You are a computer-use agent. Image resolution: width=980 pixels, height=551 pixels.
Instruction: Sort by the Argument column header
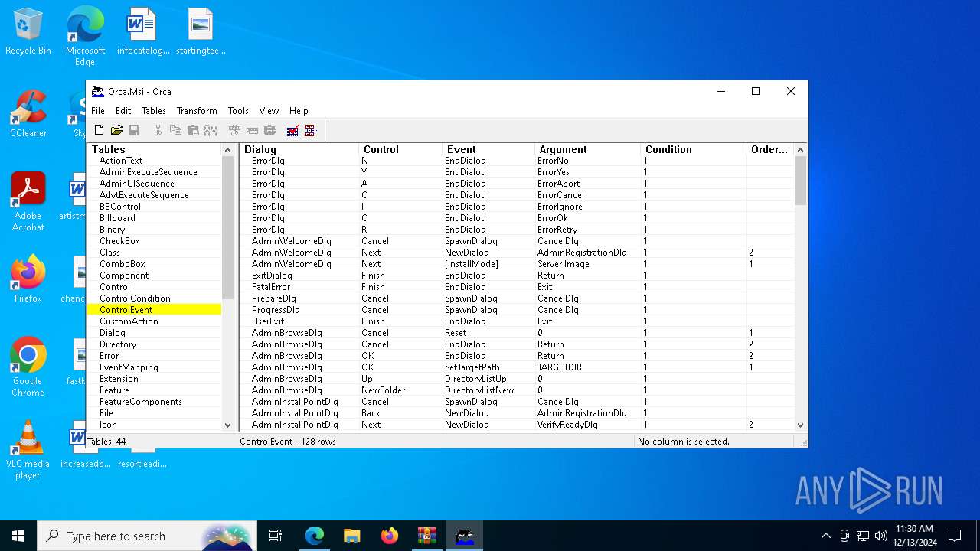[587, 149]
